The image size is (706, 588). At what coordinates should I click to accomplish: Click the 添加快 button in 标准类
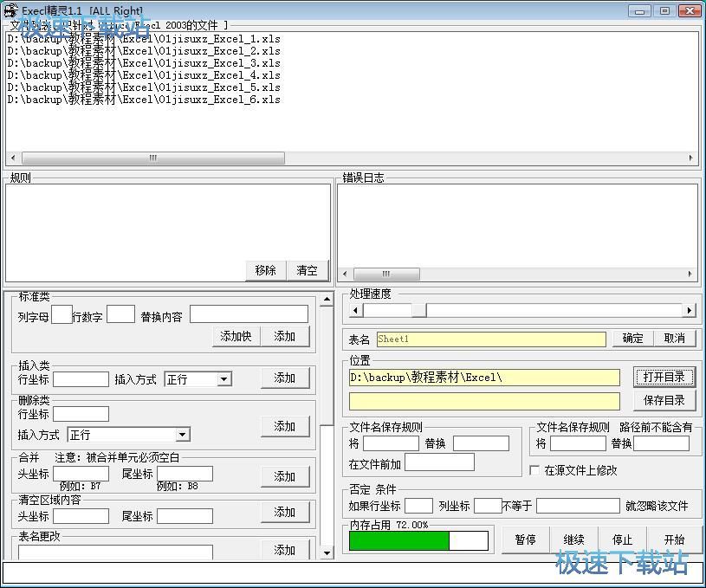[236, 336]
